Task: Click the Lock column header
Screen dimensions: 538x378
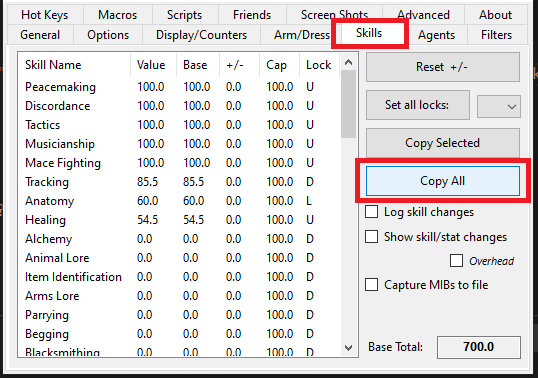Action: point(319,65)
